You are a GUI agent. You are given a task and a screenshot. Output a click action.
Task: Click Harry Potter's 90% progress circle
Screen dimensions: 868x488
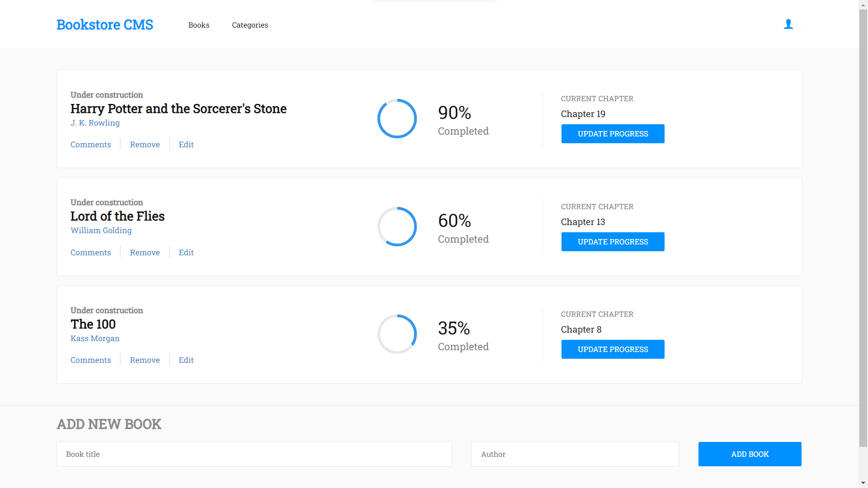(397, 118)
